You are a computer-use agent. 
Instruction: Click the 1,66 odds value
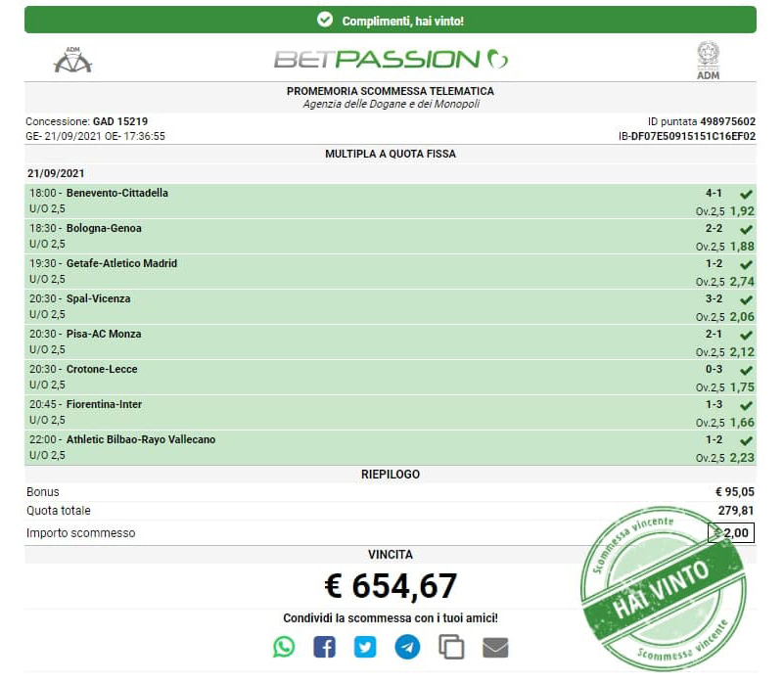coord(742,423)
